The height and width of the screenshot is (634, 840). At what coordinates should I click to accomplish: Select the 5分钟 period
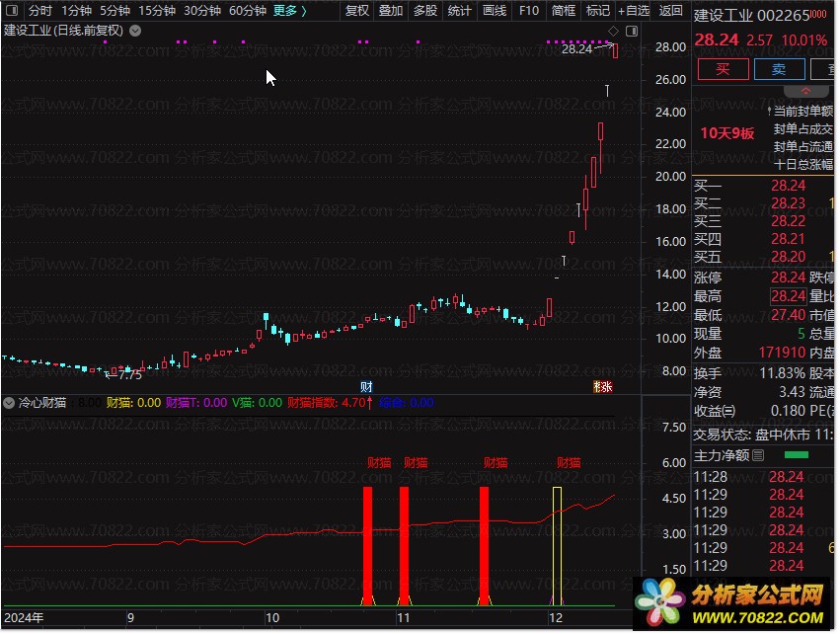point(115,10)
